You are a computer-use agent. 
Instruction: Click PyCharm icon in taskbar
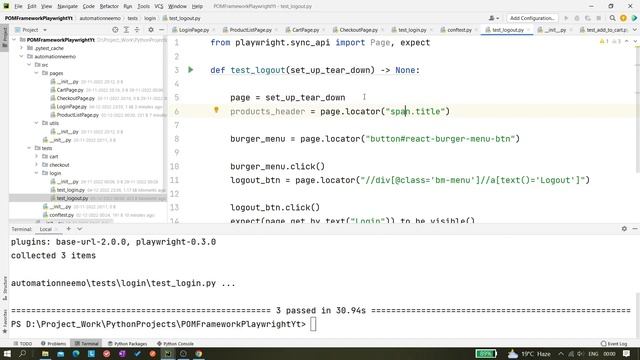[x=168, y=353]
